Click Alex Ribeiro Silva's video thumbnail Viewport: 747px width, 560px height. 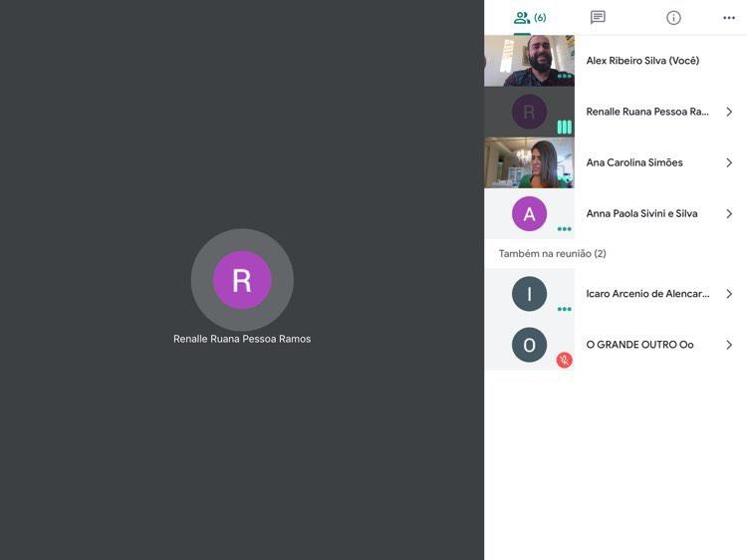(528, 61)
